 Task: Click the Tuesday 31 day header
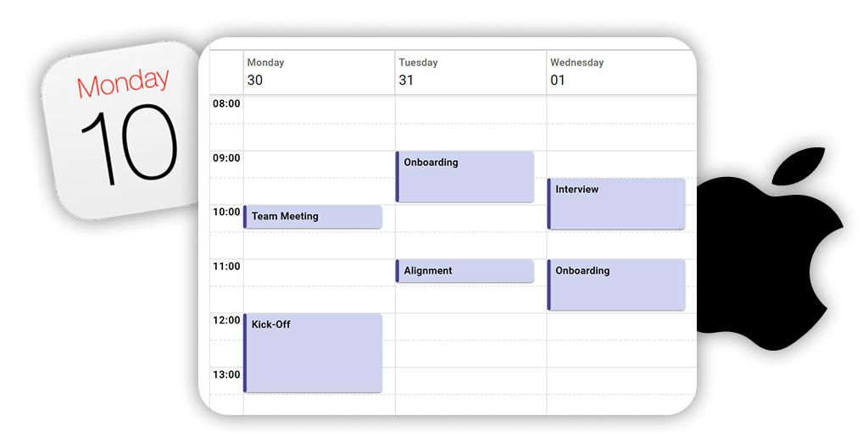[470, 72]
